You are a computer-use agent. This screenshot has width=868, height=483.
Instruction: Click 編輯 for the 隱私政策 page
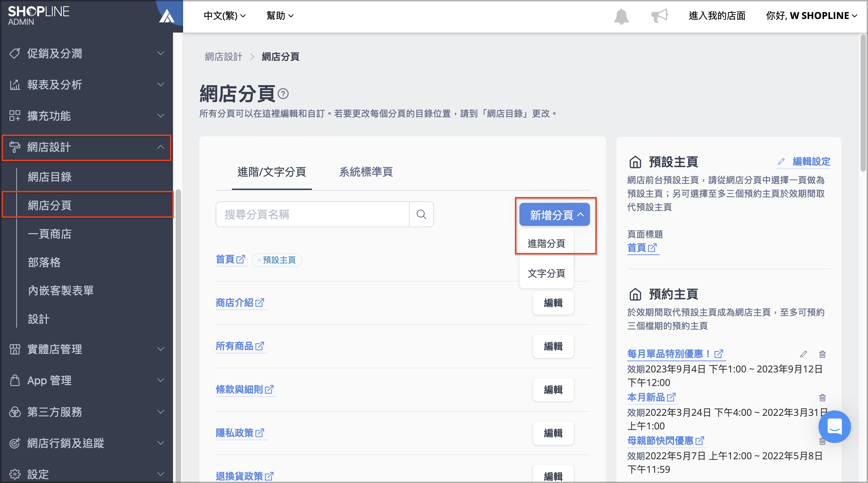pos(553,433)
